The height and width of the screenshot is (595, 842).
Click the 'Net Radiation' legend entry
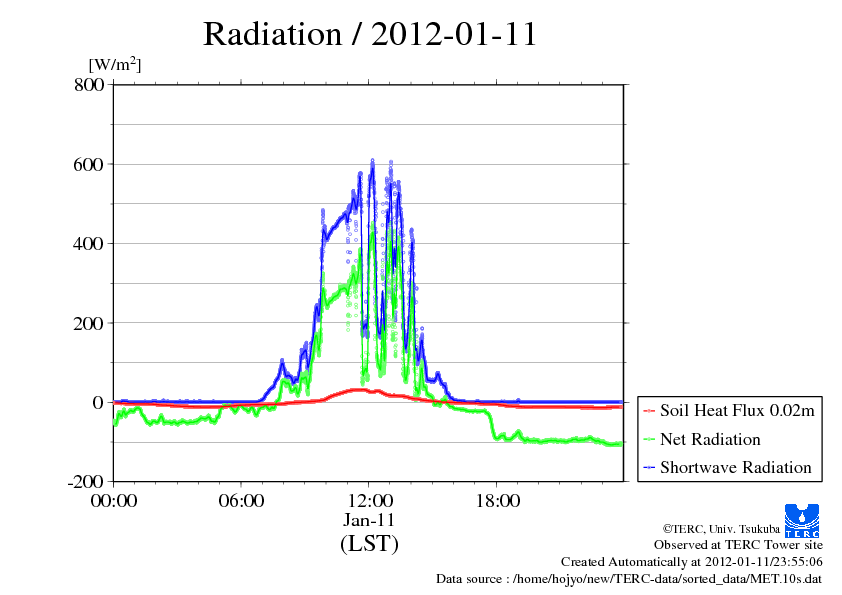710,439
